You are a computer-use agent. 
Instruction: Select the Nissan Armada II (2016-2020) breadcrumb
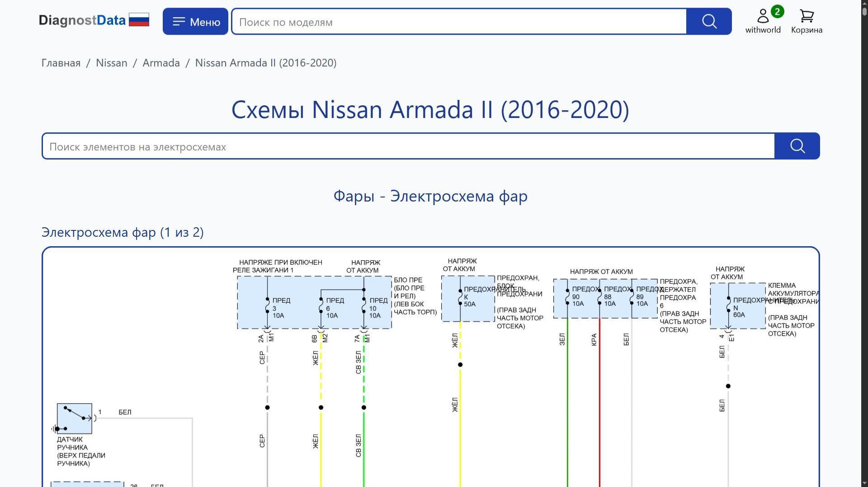point(266,63)
